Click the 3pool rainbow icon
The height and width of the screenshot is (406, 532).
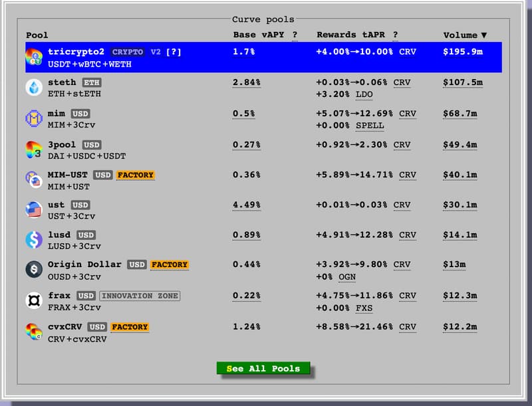coord(34,150)
